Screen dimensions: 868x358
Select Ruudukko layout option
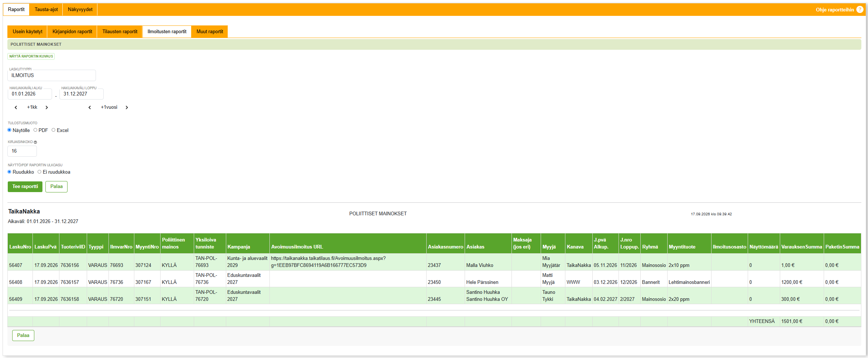tap(10, 172)
